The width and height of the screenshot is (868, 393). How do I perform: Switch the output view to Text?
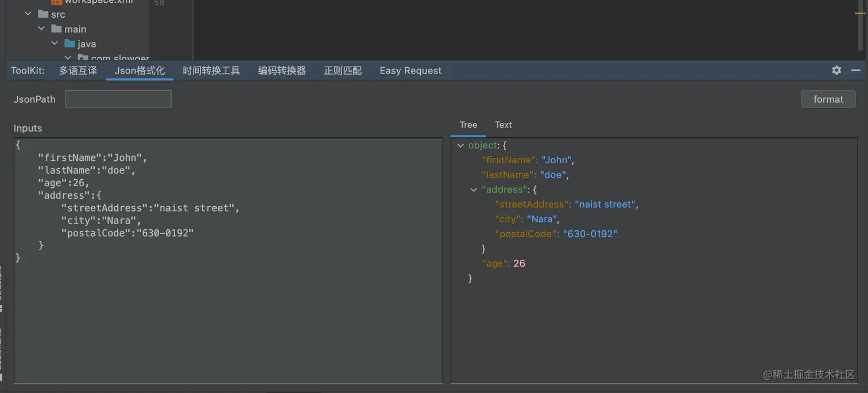[x=503, y=125]
